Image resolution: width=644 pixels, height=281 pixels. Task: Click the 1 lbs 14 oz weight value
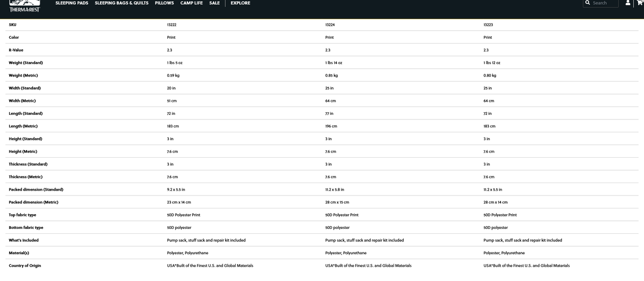334,63
